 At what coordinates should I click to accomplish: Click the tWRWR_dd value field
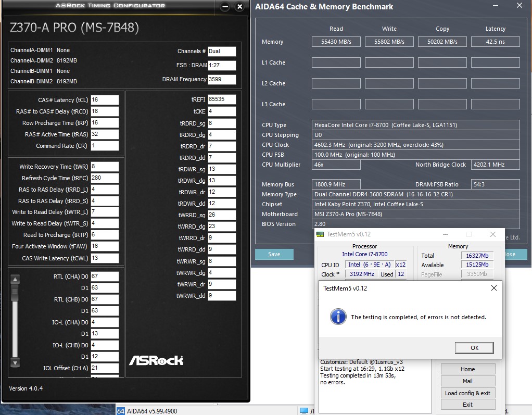point(222,296)
